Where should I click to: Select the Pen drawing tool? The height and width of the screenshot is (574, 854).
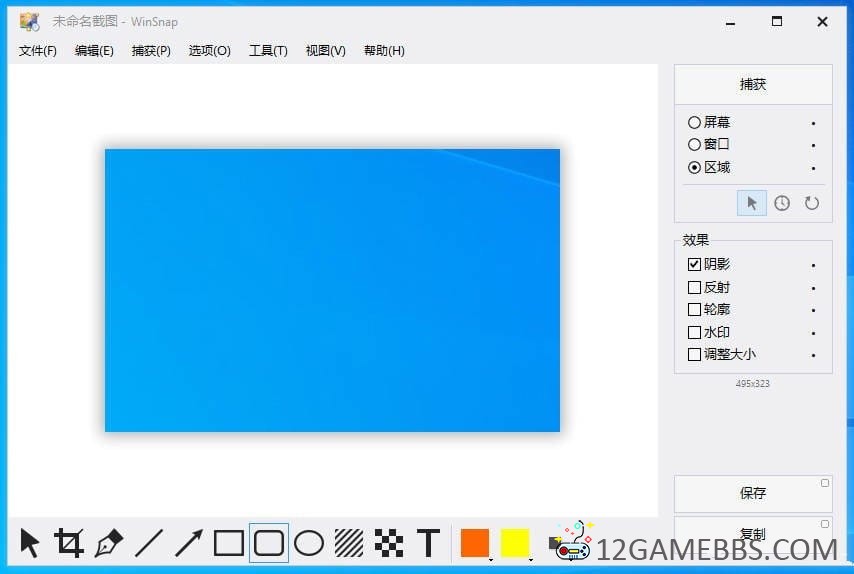click(109, 543)
